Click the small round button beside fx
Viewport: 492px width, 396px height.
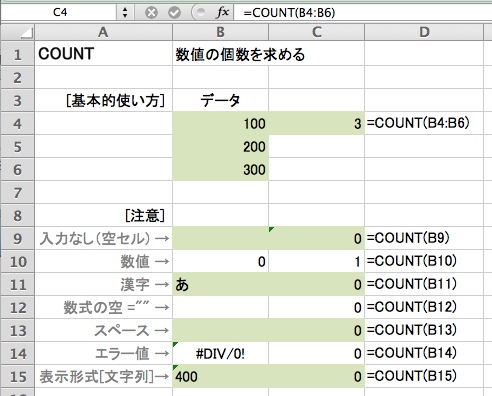(x=200, y=13)
